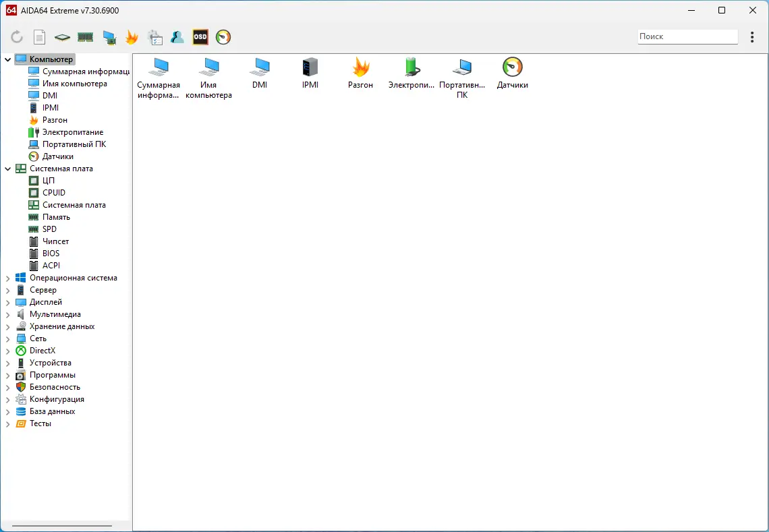This screenshot has width=769, height=532.
Task: Expand the Сеть tree node
Action: point(8,338)
